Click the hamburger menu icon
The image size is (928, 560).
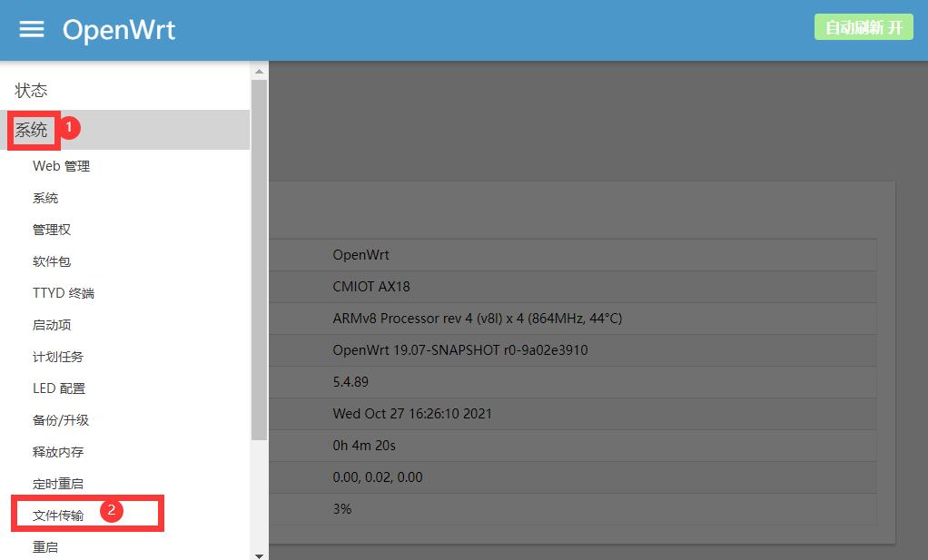[32, 29]
